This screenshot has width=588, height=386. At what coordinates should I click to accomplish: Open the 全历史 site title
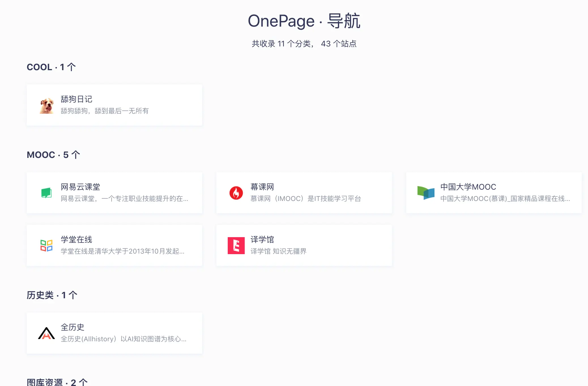pos(73,327)
